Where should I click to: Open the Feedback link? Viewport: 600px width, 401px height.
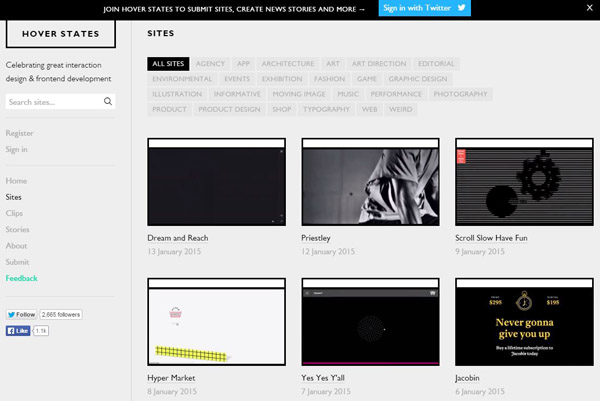[x=24, y=278]
